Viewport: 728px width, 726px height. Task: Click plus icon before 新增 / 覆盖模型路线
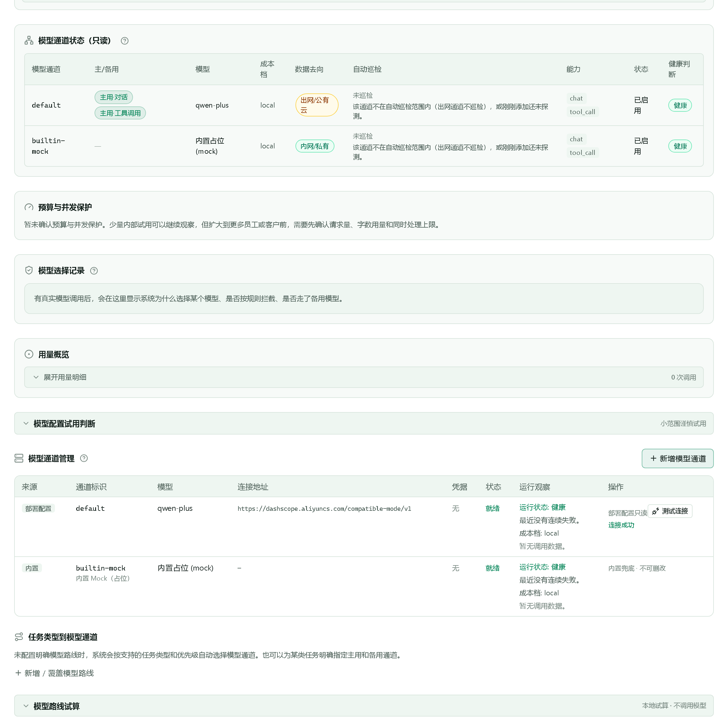click(18, 673)
